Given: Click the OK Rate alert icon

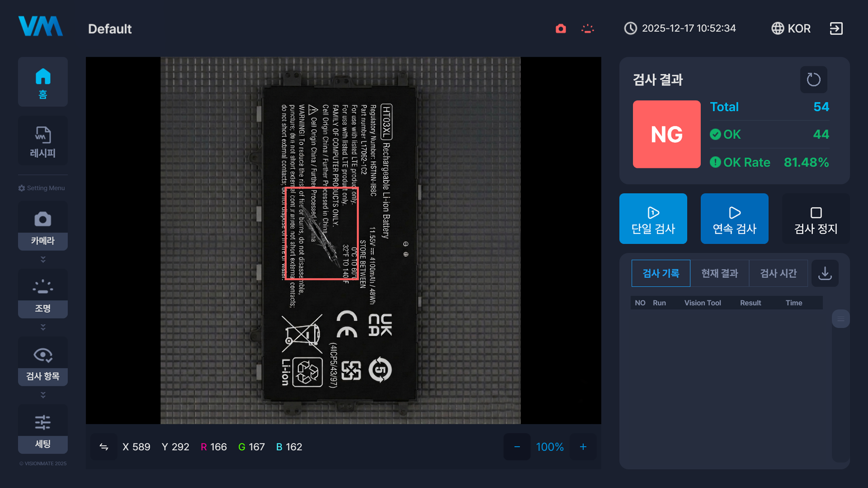Looking at the screenshot, I should tap(715, 162).
